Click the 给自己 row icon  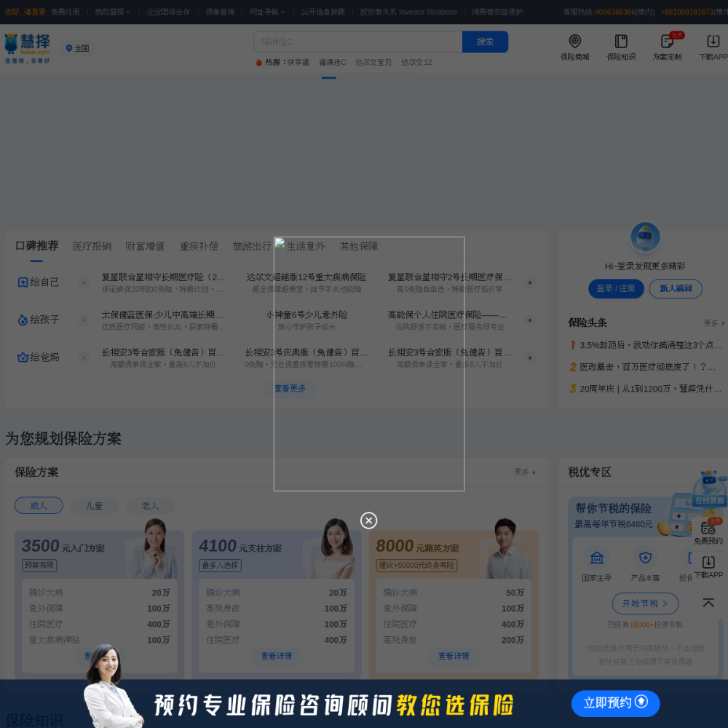[23, 282]
